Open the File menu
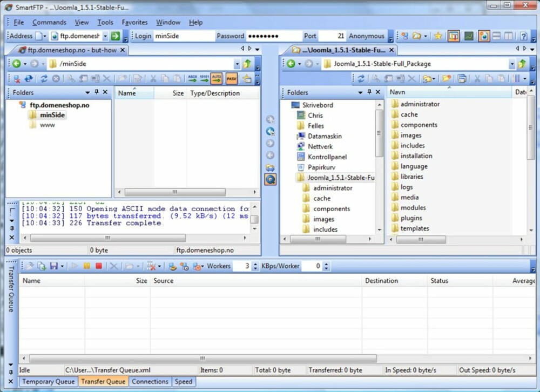The width and height of the screenshot is (540, 392). tap(18, 22)
